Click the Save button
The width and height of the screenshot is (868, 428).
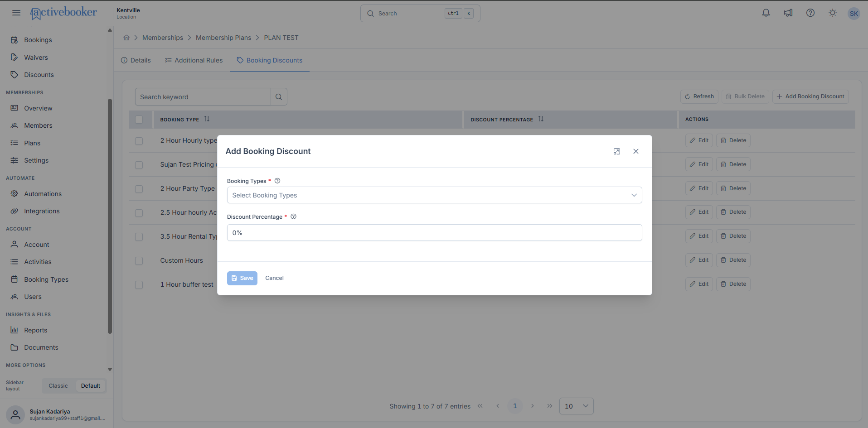click(x=242, y=278)
